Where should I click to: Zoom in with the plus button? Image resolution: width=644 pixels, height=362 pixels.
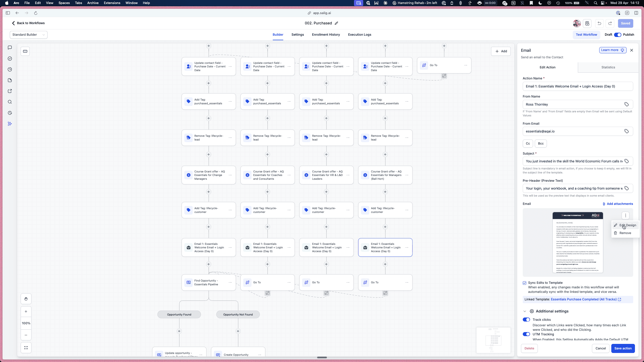tap(26, 311)
